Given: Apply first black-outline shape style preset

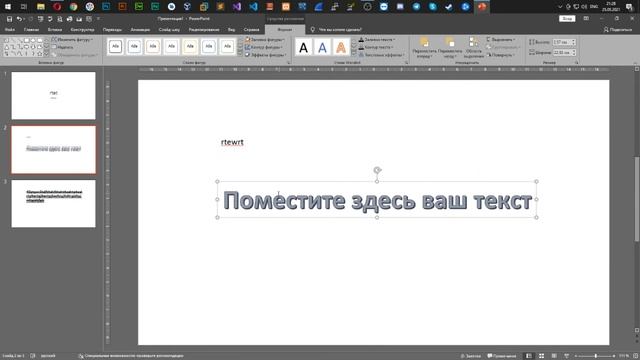Looking at the screenshot, I should [x=116, y=47].
